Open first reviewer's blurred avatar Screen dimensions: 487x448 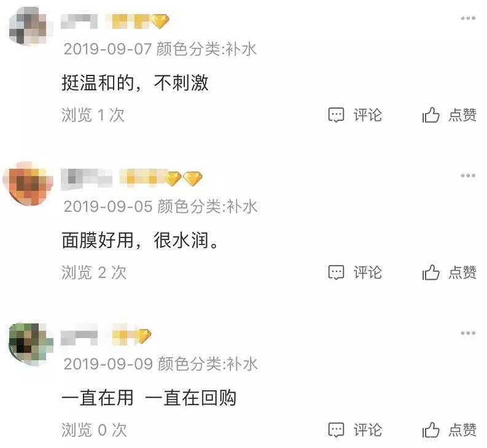click(29, 26)
